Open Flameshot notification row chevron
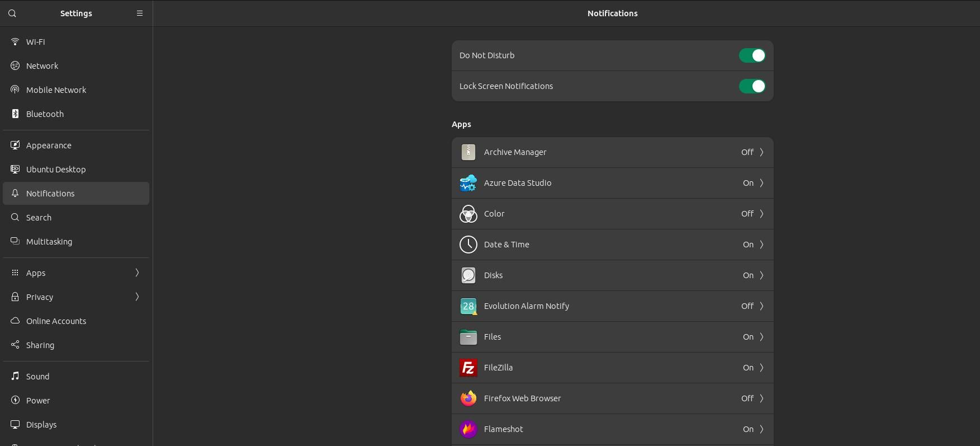Screen dimensions: 980x446 pos(761,429)
